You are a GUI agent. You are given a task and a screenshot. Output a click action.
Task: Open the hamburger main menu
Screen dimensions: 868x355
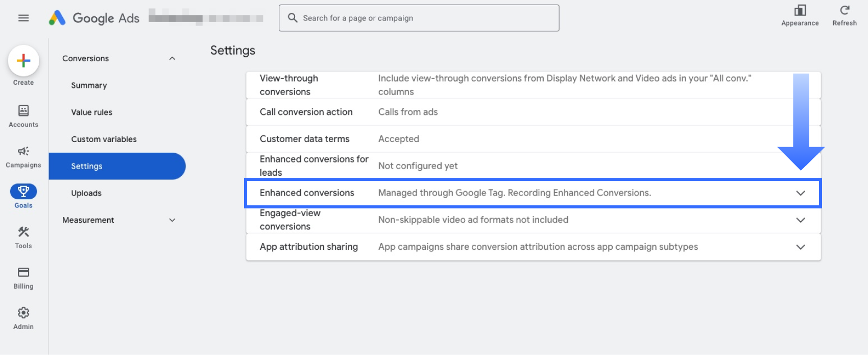tap(23, 18)
